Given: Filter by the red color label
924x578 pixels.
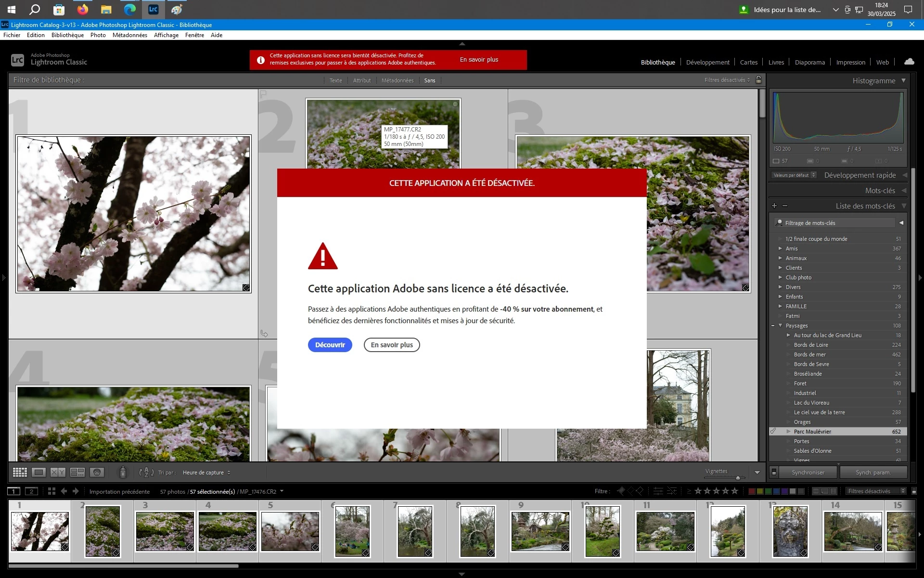Looking at the screenshot, I should coord(751,491).
